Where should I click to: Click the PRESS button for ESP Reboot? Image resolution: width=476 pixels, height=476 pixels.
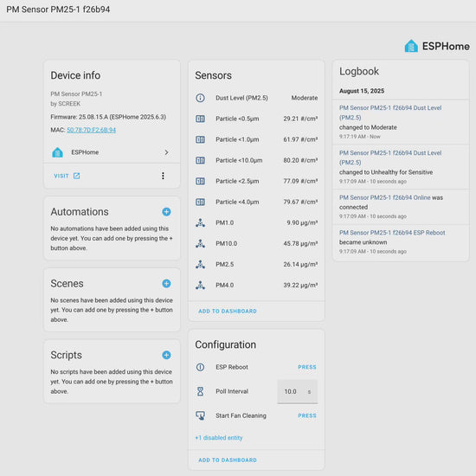[x=307, y=367]
